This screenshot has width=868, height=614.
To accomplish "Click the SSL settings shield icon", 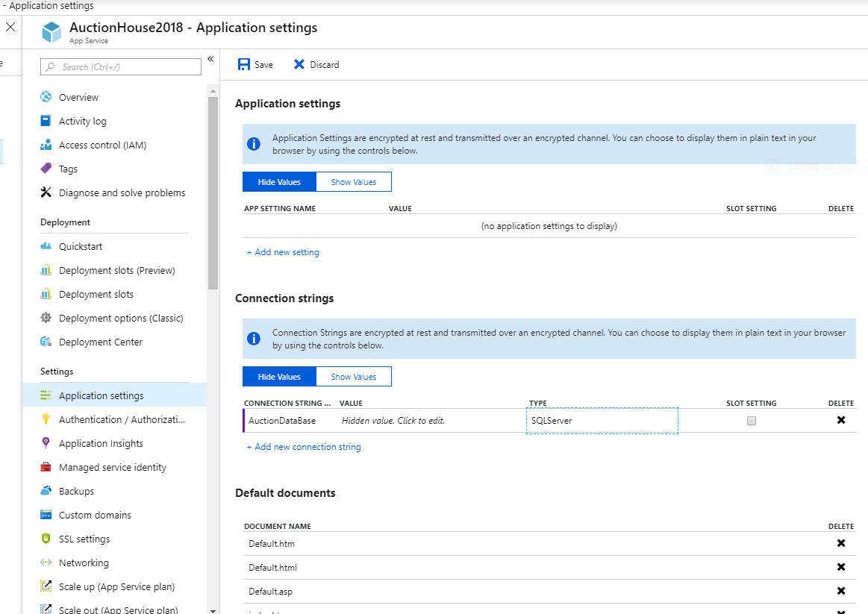I will pos(46,538).
